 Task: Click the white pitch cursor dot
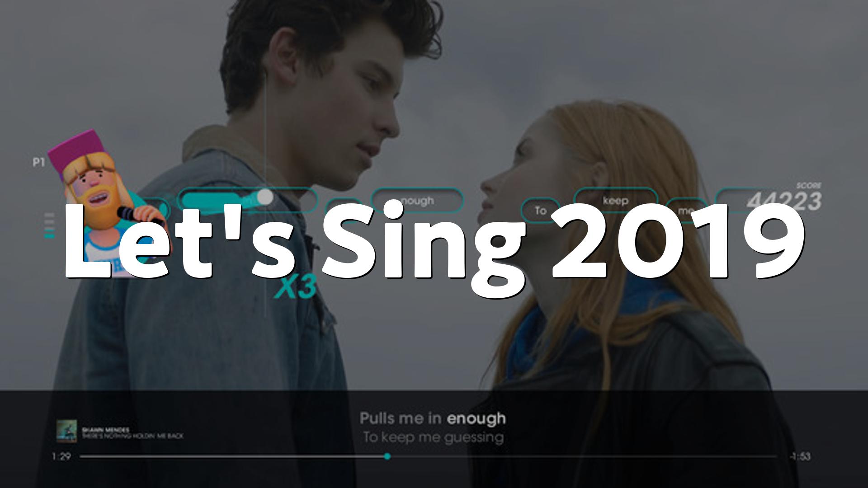pyautogui.click(x=265, y=197)
